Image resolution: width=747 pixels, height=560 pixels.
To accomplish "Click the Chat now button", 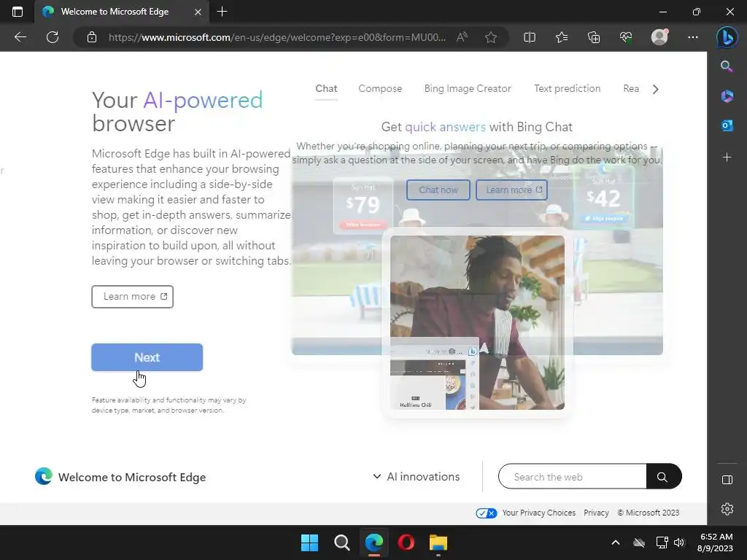I will coord(438,190).
